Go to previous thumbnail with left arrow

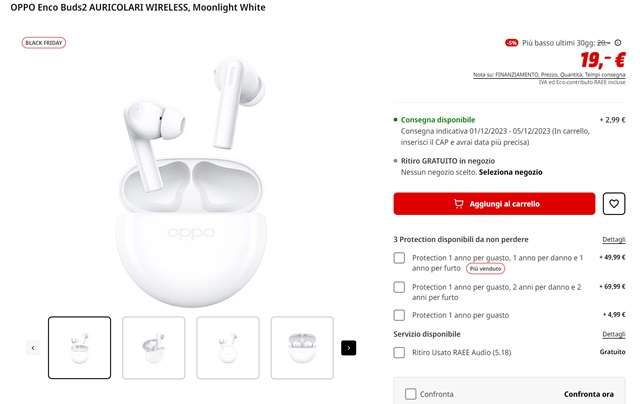33,348
